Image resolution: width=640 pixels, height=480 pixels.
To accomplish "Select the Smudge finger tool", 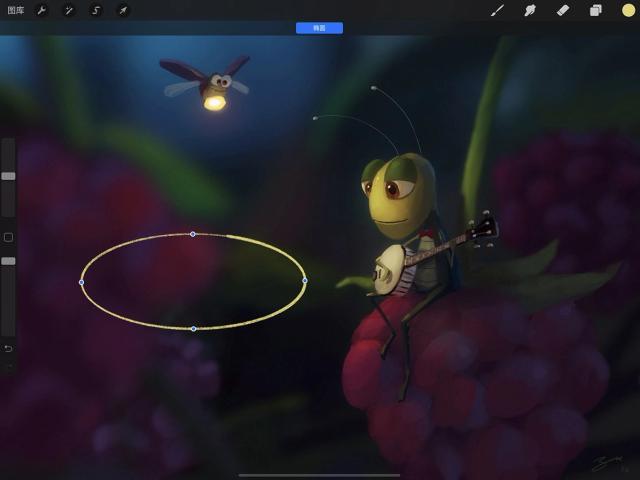I will point(530,10).
